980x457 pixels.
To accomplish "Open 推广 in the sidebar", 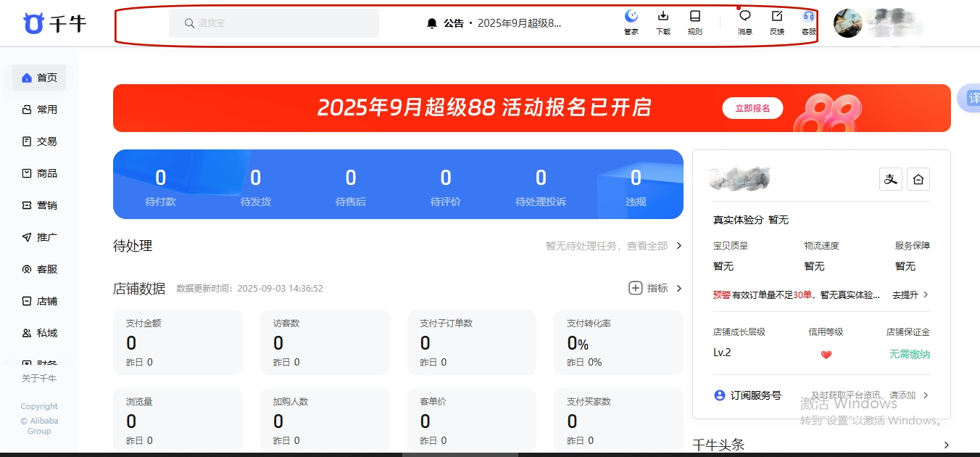I will pos(39,237).
